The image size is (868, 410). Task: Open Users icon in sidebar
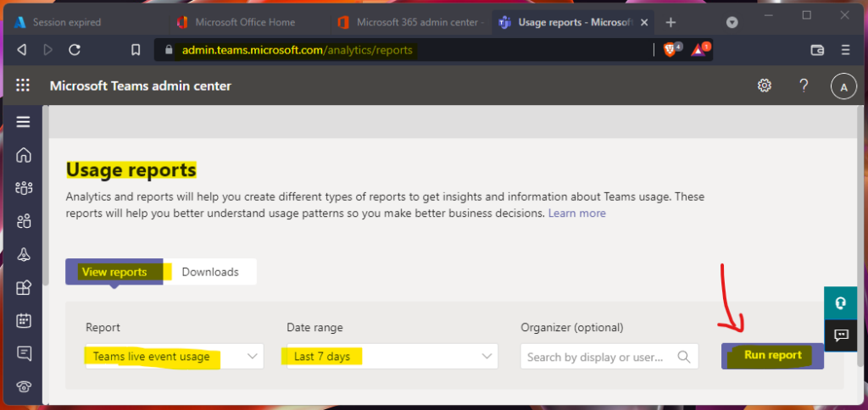[23, 222]
